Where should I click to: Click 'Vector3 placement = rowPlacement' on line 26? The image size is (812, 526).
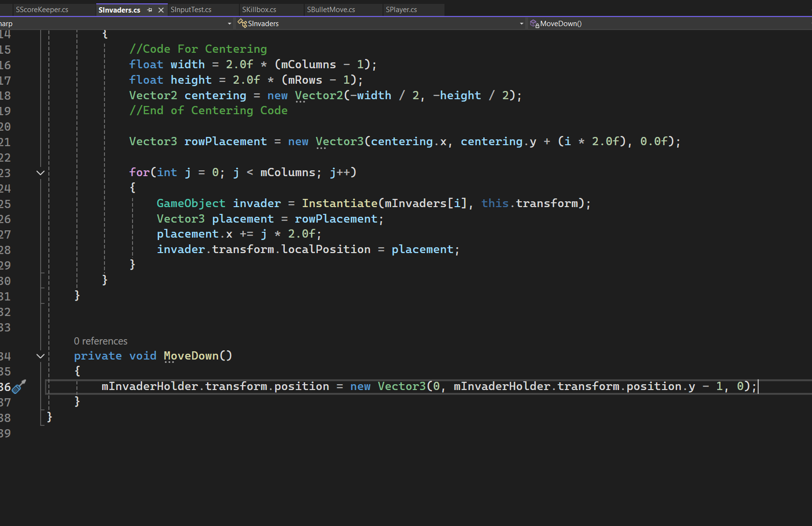click(x=267, y=219)
